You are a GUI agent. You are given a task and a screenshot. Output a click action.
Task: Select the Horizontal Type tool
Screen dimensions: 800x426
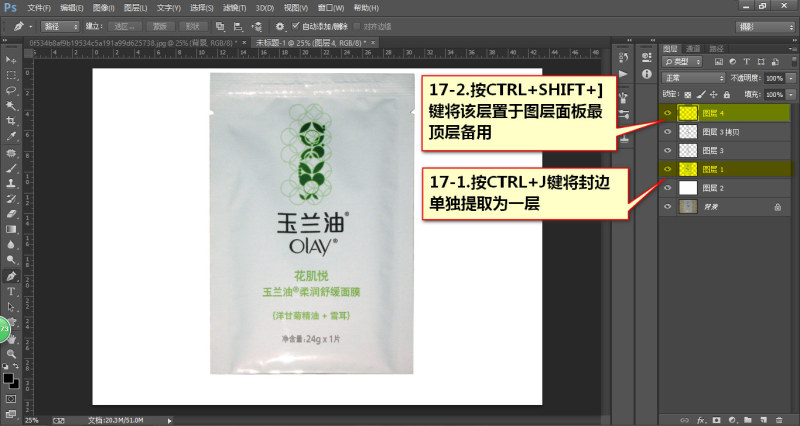tap(11, 292)
